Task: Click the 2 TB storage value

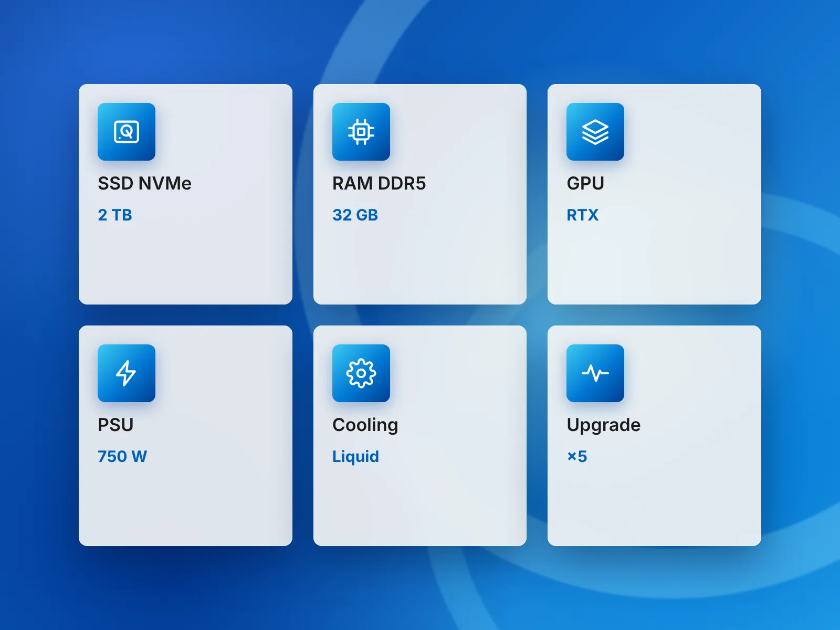Action: (x=115, y=215)
